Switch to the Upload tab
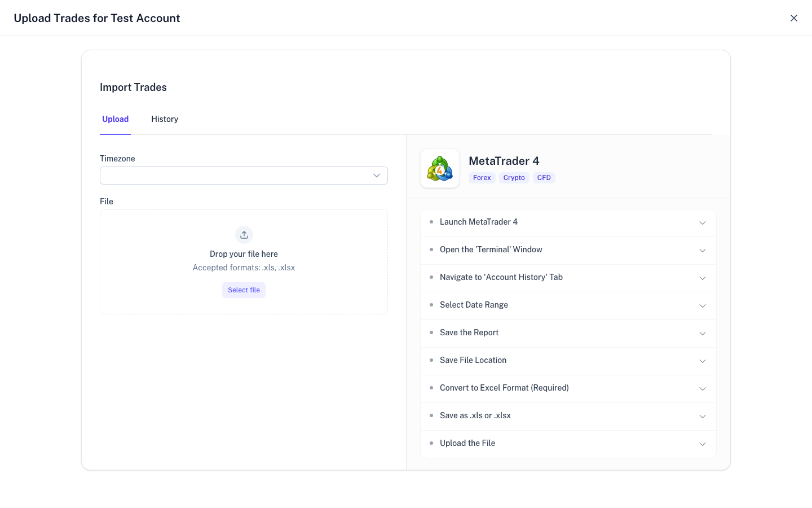The height and width of the screenshot is (508, 812). point(115,119)
